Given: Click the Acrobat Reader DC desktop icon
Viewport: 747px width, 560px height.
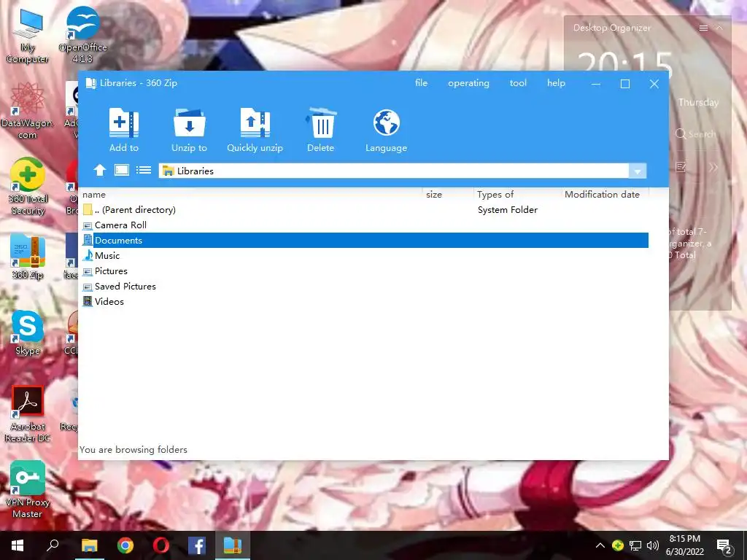Looking at the screenshot, I should click(28, 414).
